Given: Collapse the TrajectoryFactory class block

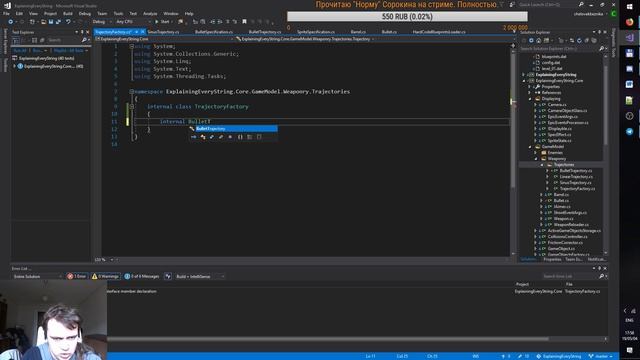Looking at the screenshot, I should pyautogui.click(x=131, y=107).
